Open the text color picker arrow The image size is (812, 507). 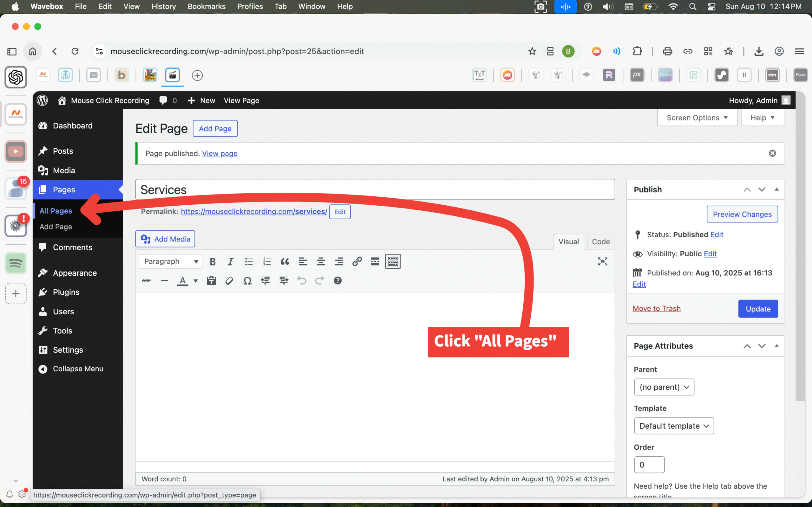[x=196, y=281]
